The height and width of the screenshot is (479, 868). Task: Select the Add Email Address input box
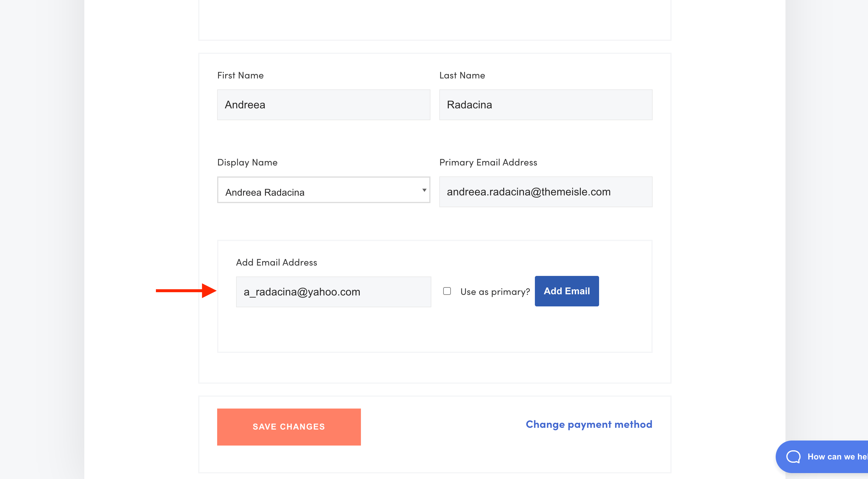pos(333,292)
